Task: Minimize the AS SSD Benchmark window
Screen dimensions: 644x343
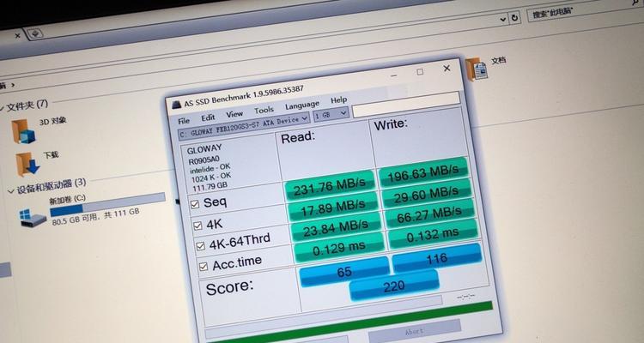Action: 393,76
